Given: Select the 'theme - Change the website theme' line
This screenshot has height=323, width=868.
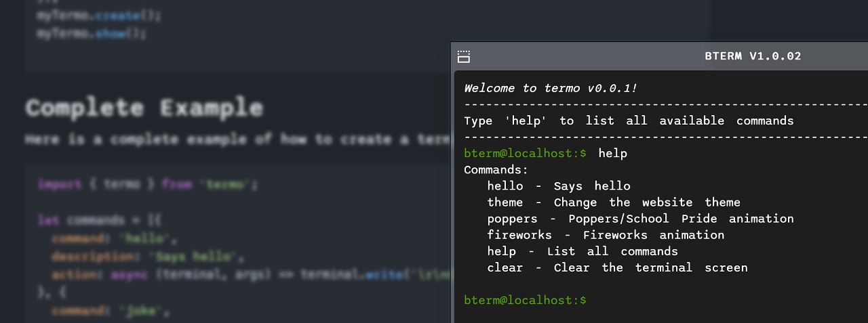Looking at the screenshot, I should 614,202.
